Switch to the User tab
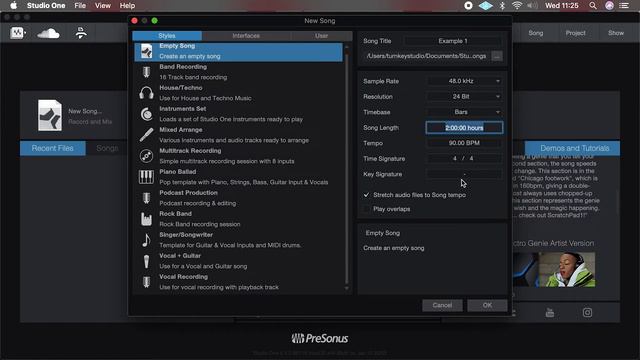 (321, 36)
